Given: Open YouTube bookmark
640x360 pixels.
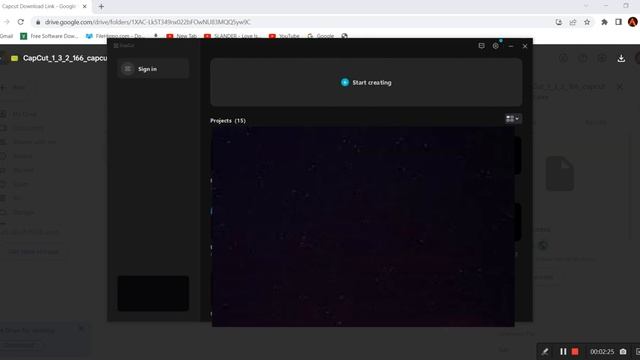Looking at the screenshot, I should coord(284,36).
